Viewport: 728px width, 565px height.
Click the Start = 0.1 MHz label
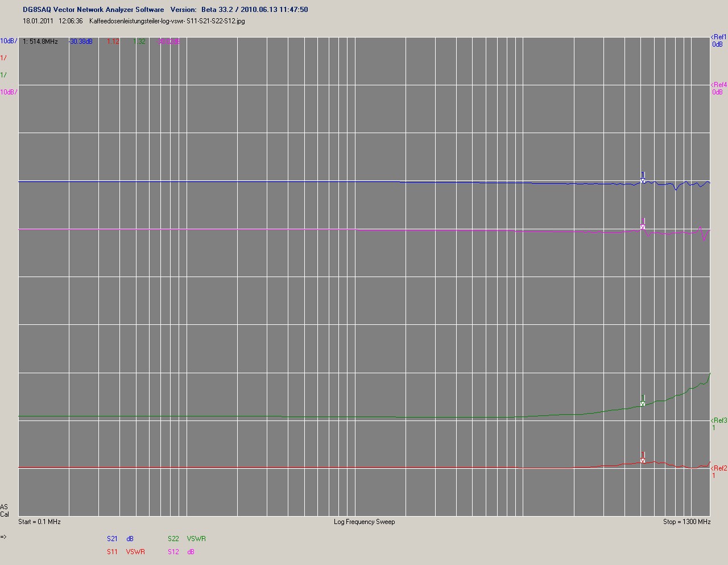(39, 521)
